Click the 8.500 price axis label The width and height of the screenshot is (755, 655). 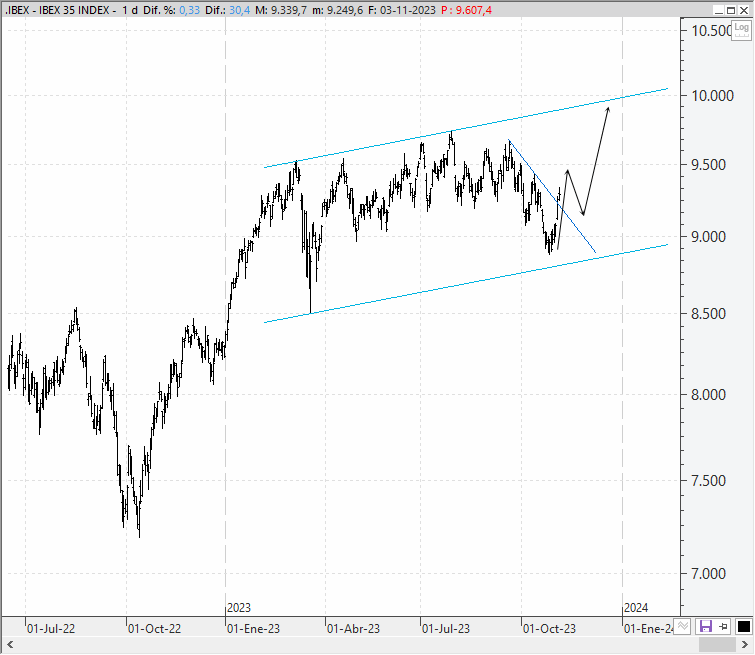pos(708,314)
